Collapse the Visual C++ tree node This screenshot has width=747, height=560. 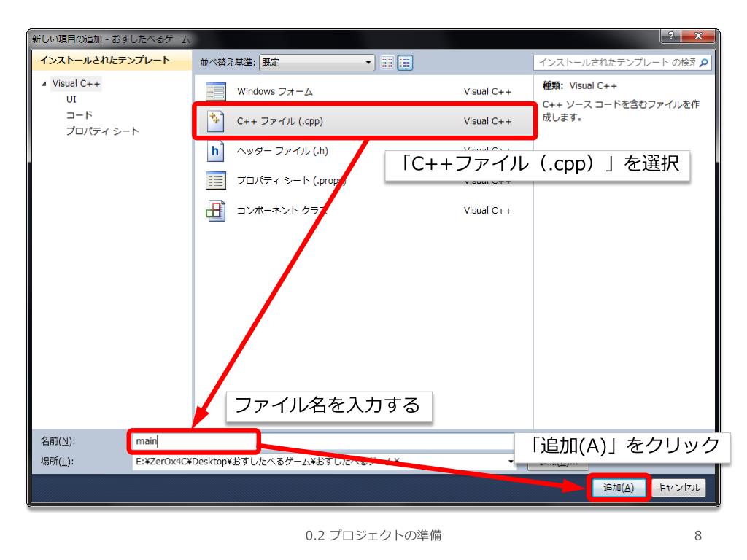click(44, 84)
